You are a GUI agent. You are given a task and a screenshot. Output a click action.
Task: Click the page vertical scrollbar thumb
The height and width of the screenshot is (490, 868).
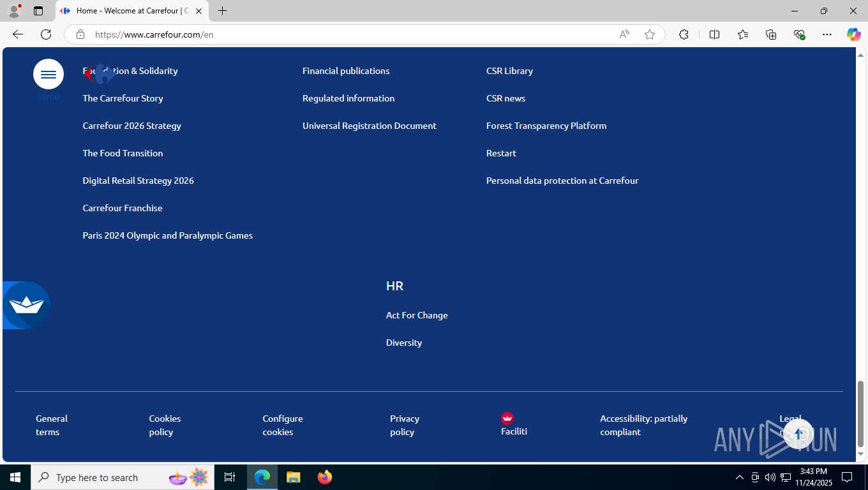(860, 414)
